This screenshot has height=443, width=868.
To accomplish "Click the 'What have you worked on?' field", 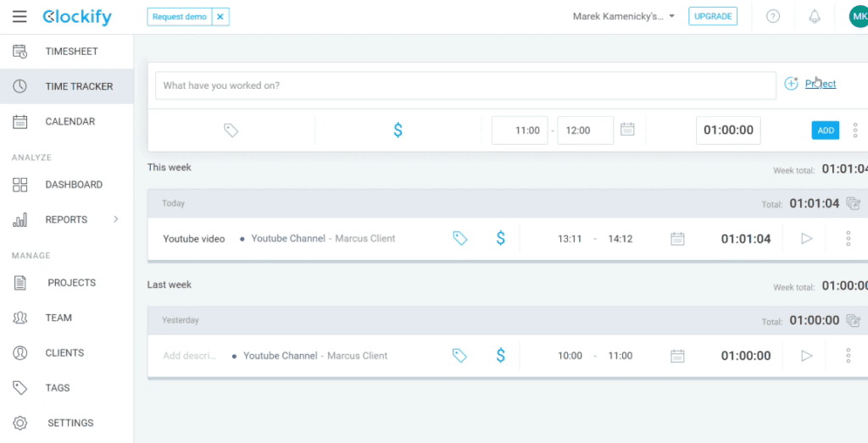I will [x=465, y=86].
